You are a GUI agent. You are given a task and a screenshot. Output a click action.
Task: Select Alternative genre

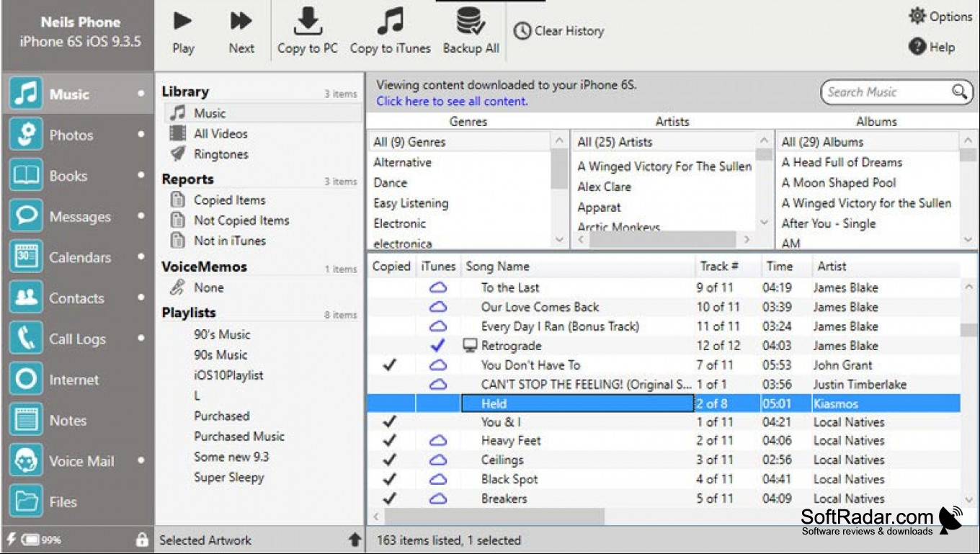[x=402, y=162]
